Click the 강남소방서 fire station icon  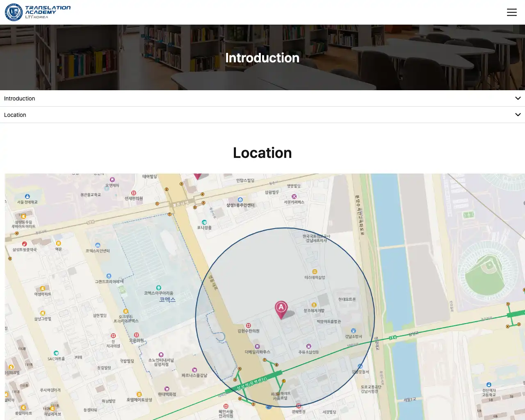coord(354,331)
